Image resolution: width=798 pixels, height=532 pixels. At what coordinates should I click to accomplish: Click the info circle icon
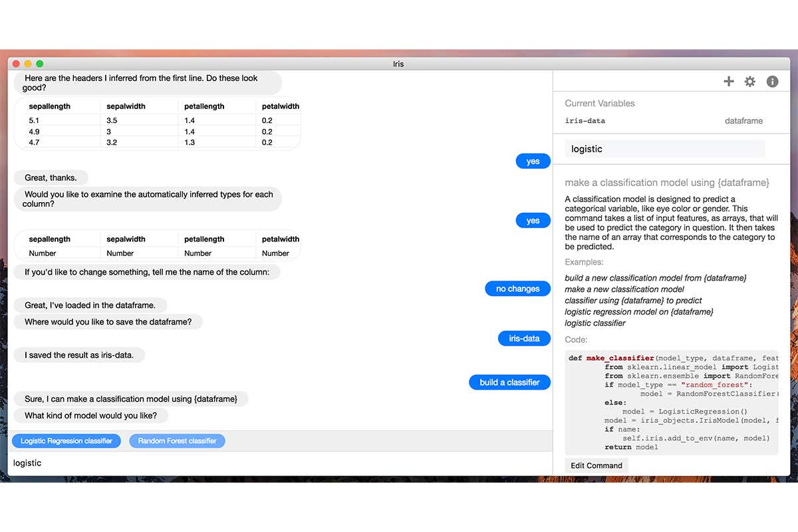[772, 81]
